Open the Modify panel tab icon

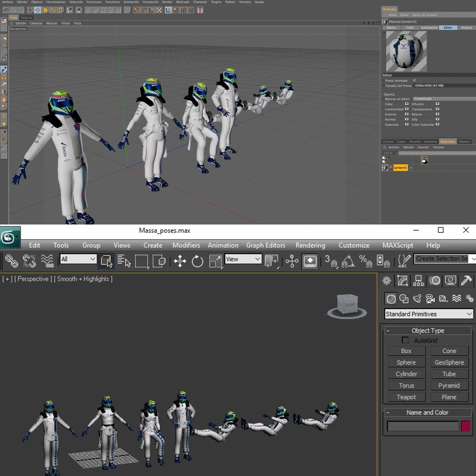point(402,281)
